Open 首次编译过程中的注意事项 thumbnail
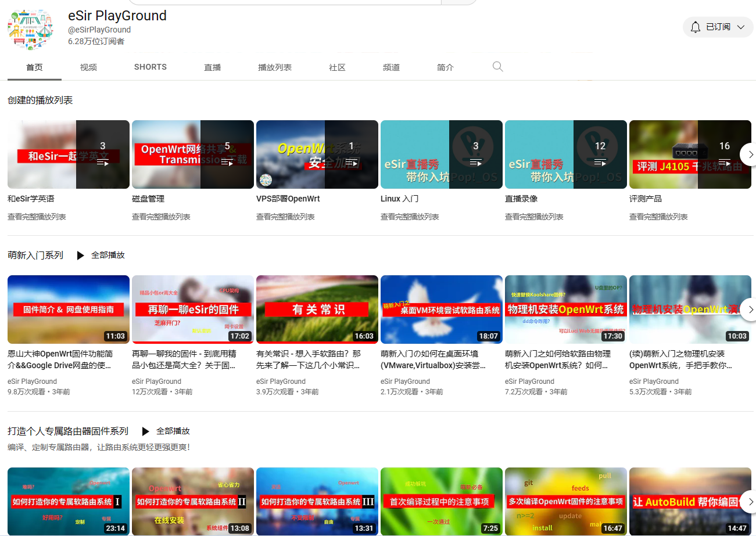This screenshot has width=756, height=536. tap(442, 502)
